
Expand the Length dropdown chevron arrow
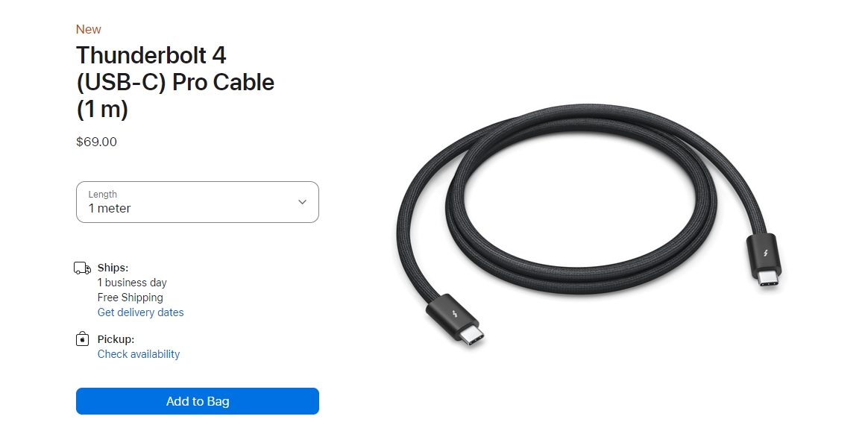(302, 202)
